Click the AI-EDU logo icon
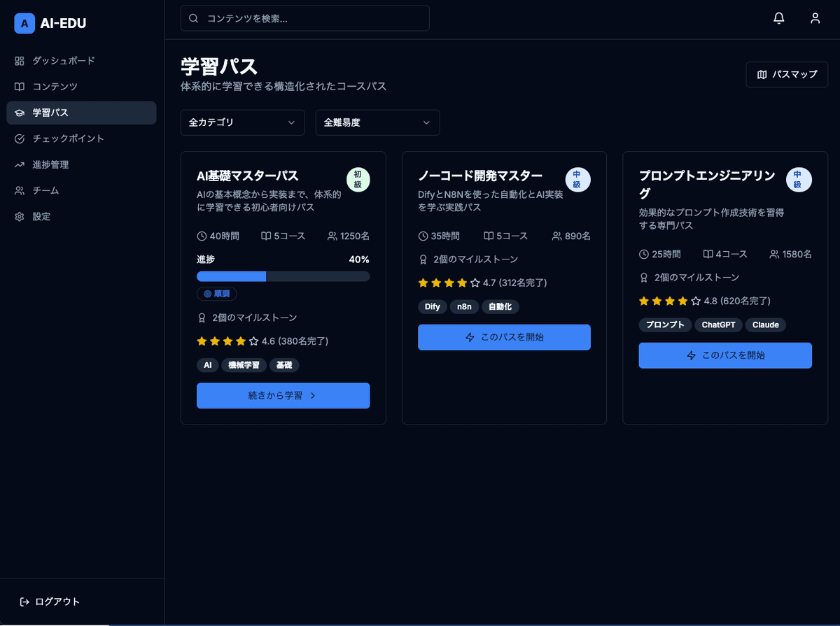Screen dimensions: 840x626 pos(24,23)
